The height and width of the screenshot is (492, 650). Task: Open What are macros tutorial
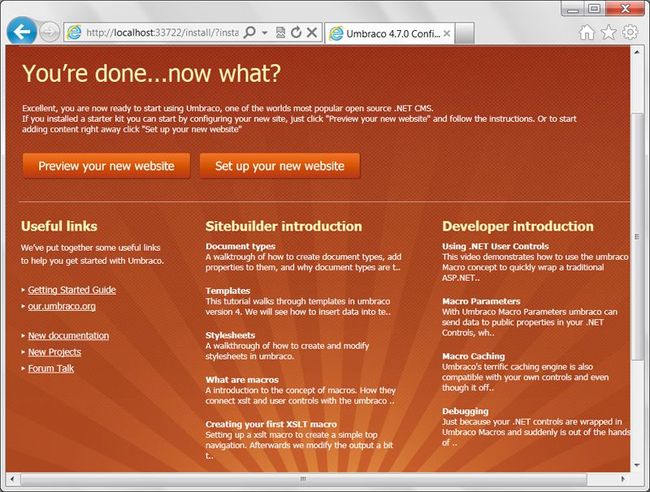tap(242, 380)
